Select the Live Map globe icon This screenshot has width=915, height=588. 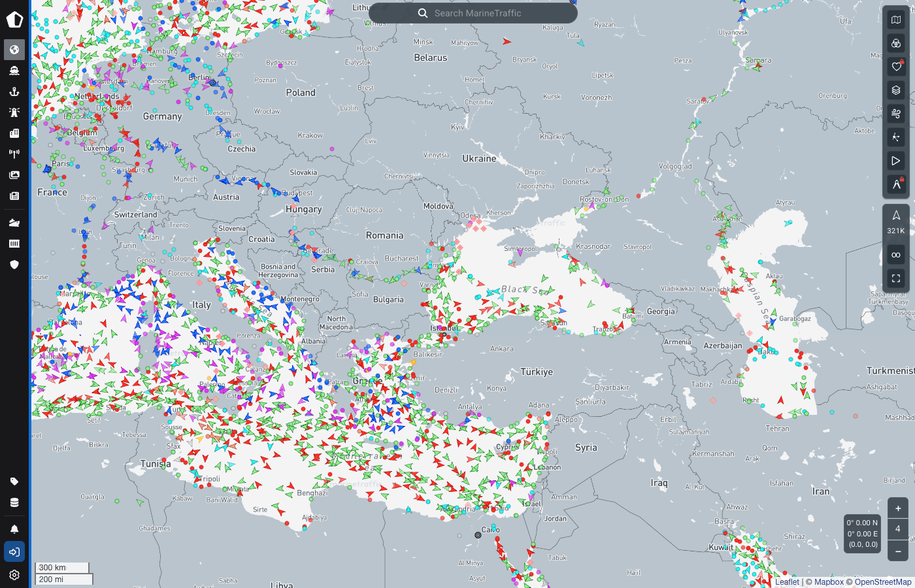click(14, 50)
